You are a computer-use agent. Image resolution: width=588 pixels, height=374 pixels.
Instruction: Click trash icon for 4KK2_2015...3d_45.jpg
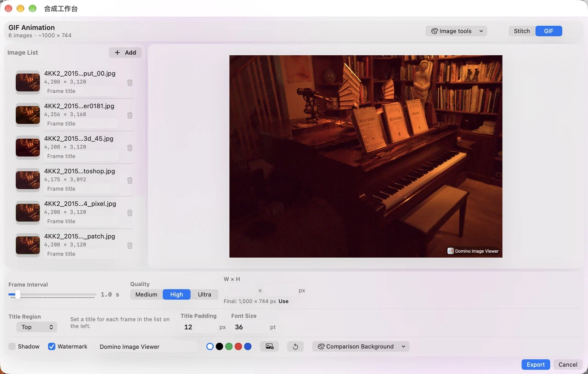point(130,148)
